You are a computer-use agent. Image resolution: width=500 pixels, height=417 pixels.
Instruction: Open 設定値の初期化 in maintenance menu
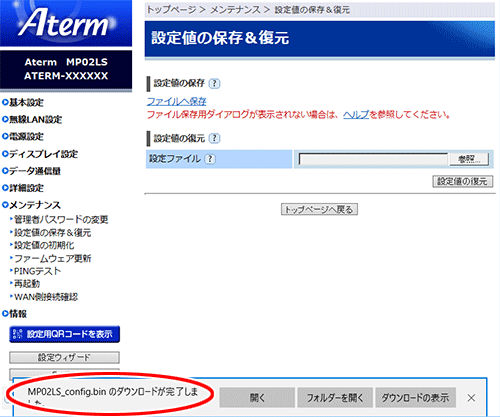[44, 245]
